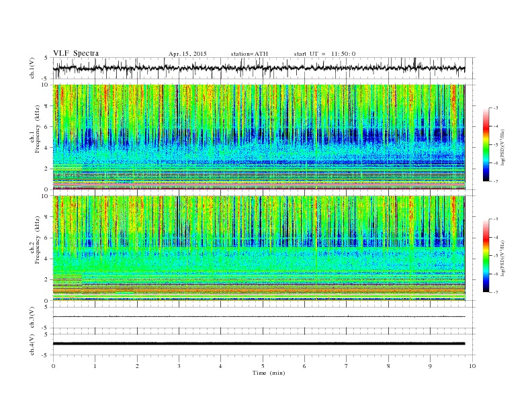Screen dimensions: 532x411
Task: Click the ch.2 spectrogram color scale bar
Action: coord(486,256)
